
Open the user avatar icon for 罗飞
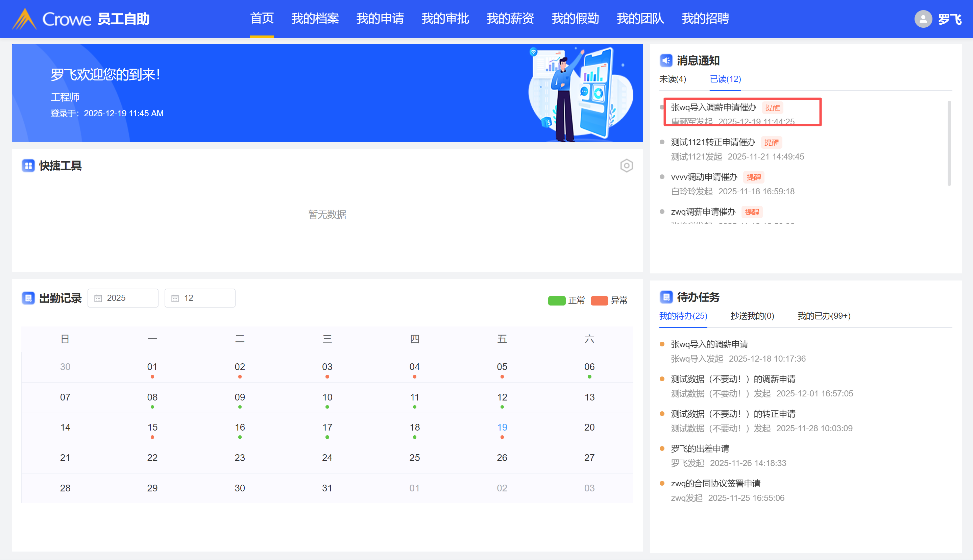[923, 19]
